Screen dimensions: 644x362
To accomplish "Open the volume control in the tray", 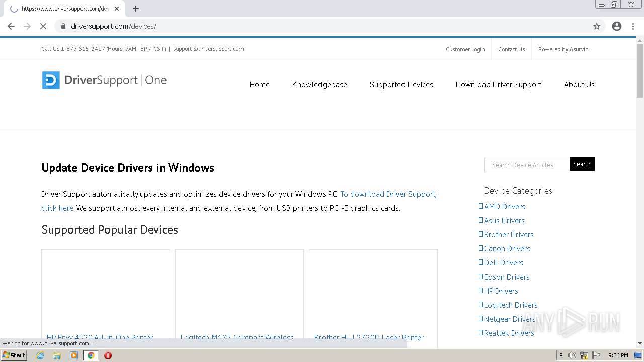I will coord(572,355).
